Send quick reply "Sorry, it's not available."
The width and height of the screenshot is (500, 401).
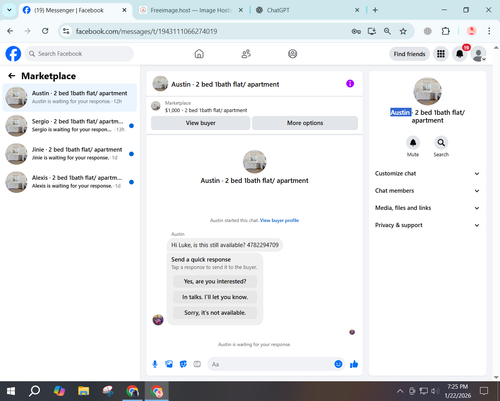click(x=215, y=313)
